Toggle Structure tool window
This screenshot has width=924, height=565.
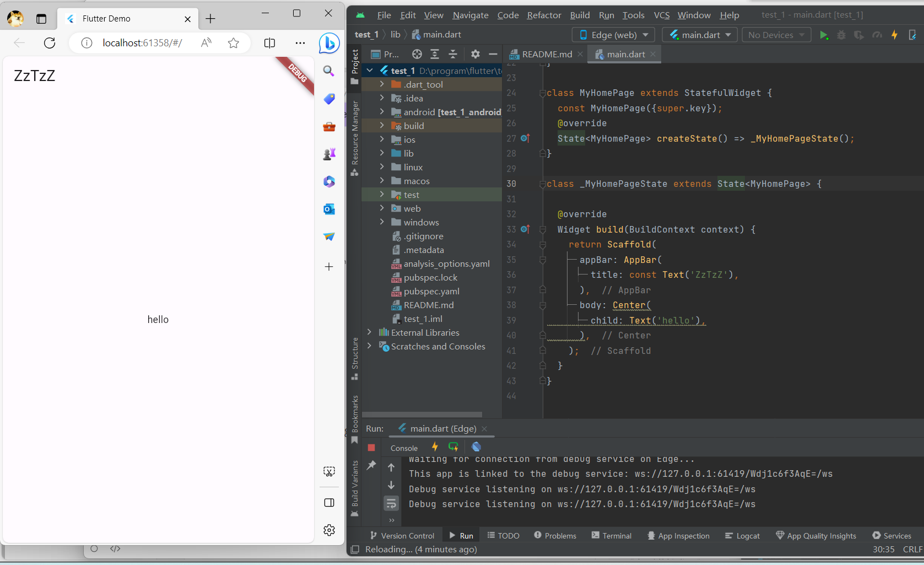355,358
